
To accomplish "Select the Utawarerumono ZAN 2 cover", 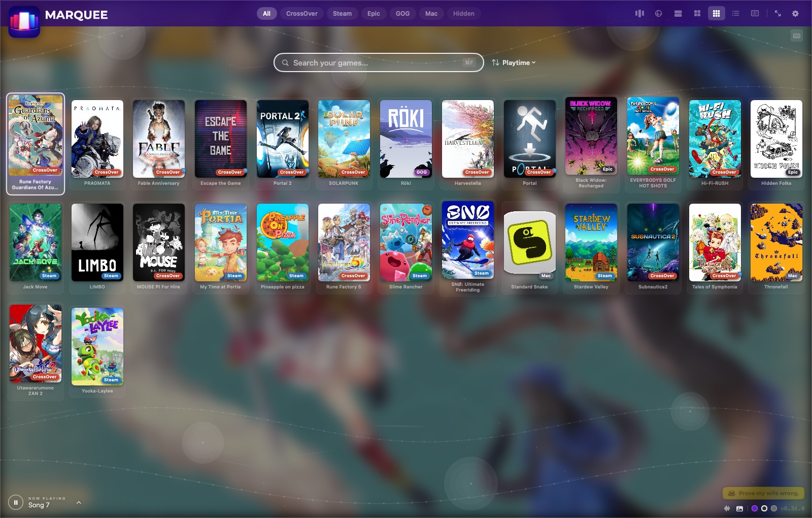I will 36,343.
